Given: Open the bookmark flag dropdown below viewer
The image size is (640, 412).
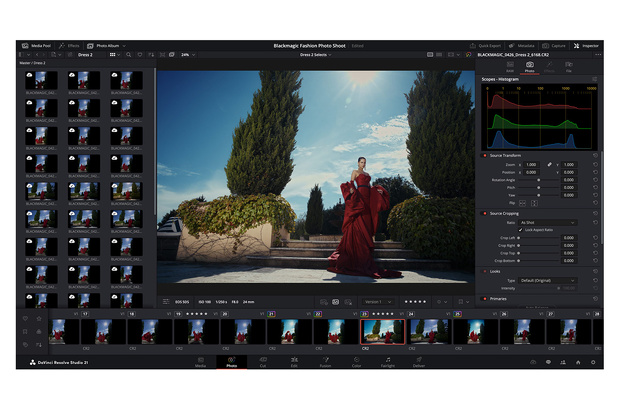Looking at the screenshot, I should click(x=463, y=302).
